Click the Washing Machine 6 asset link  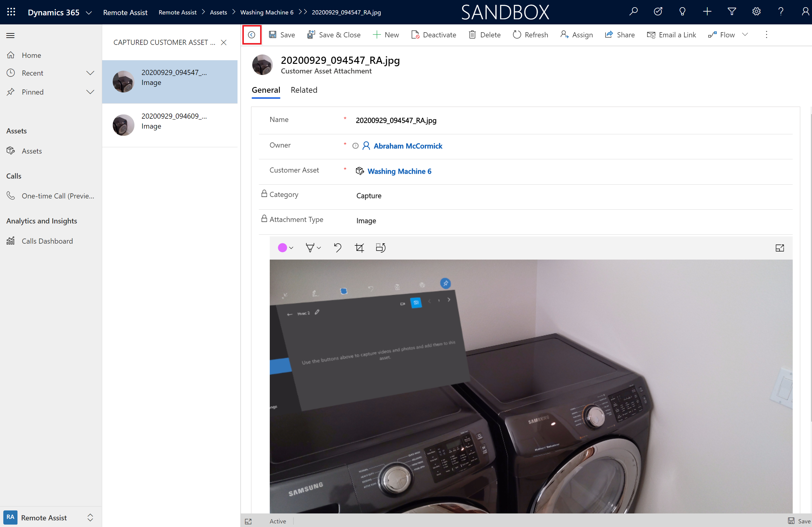(399, 171)
